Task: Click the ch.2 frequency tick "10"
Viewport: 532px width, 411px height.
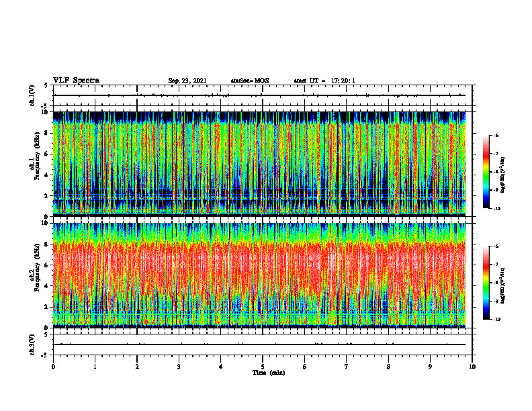Action: tap(46, 223)
